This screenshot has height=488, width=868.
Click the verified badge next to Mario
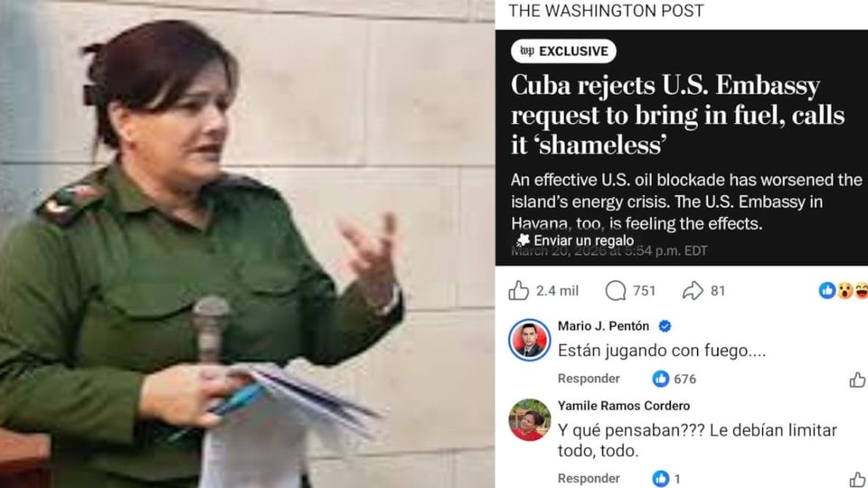point(665,326)
